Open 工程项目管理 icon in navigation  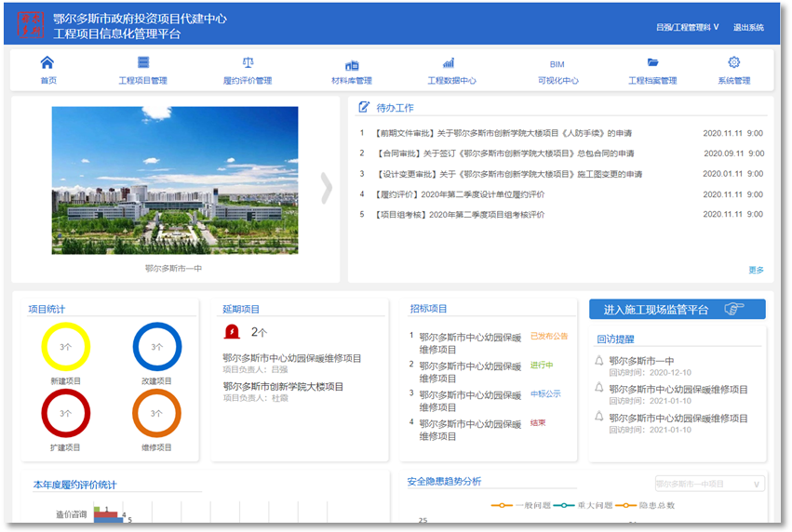pos(143,63)
